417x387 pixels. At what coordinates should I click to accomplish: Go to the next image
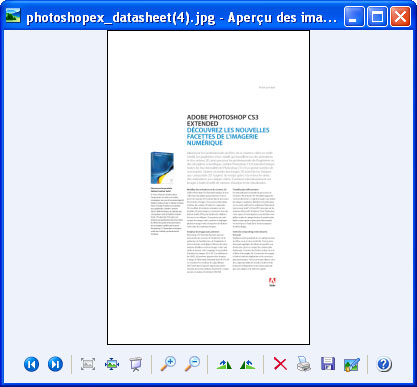coord(55,364)
